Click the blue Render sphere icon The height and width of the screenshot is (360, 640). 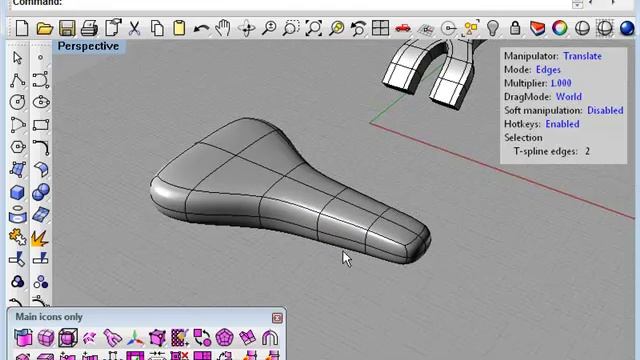tap(627, 29)
